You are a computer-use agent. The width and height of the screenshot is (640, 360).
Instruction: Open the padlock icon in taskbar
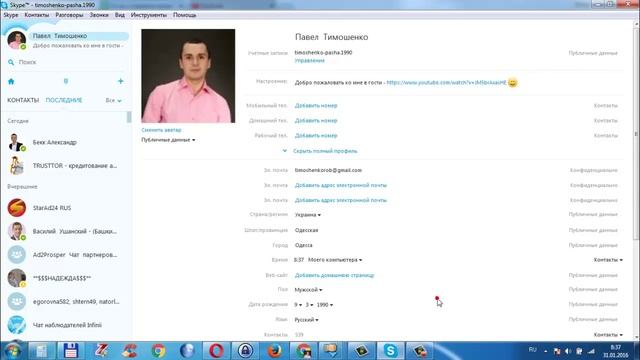245,351
